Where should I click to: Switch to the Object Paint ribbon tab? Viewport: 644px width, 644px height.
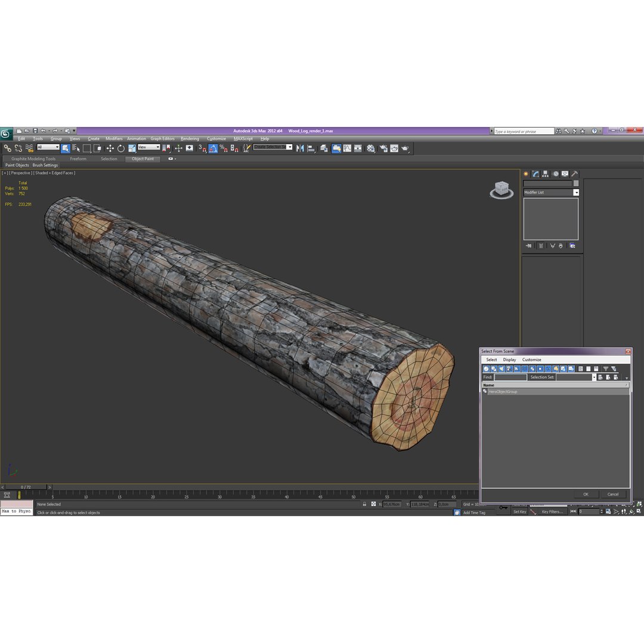click(143, 159)
